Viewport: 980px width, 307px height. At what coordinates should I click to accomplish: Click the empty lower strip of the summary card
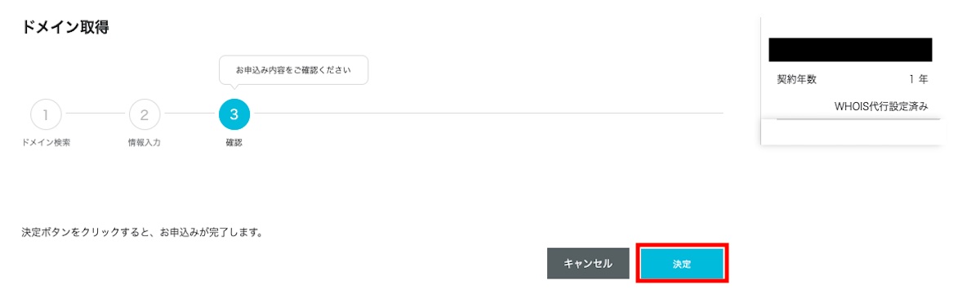pos(852,131)
